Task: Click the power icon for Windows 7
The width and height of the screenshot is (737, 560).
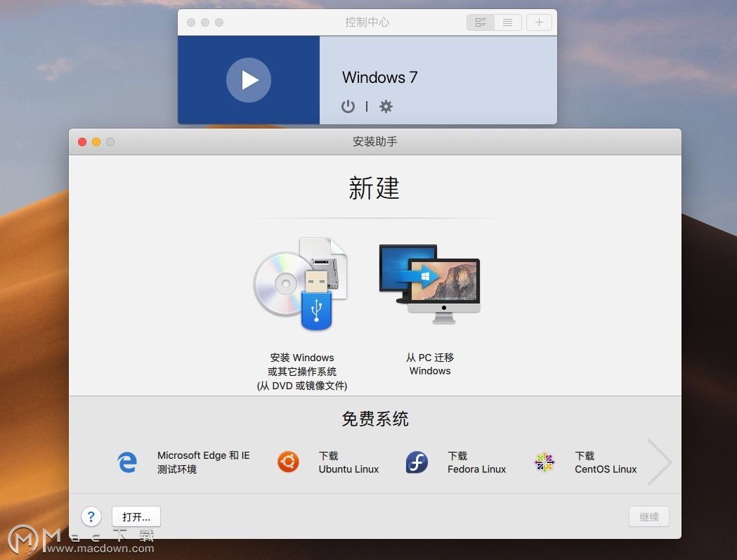Action: point(348,106)
